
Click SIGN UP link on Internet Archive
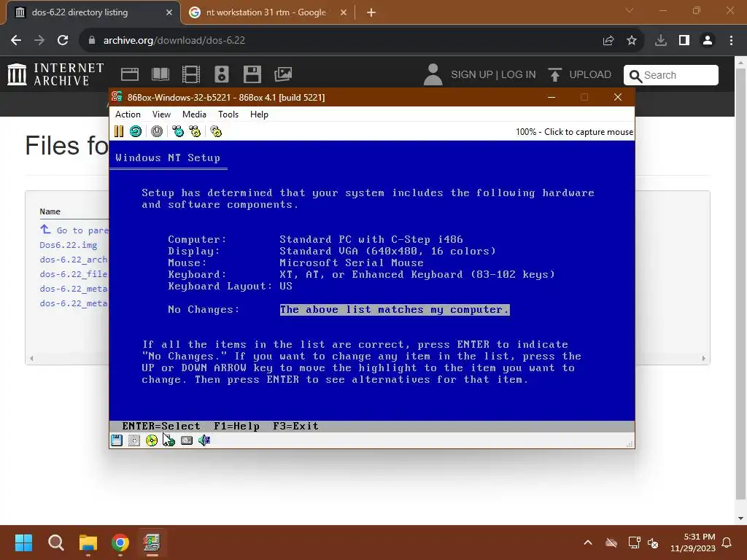(472, 75)
